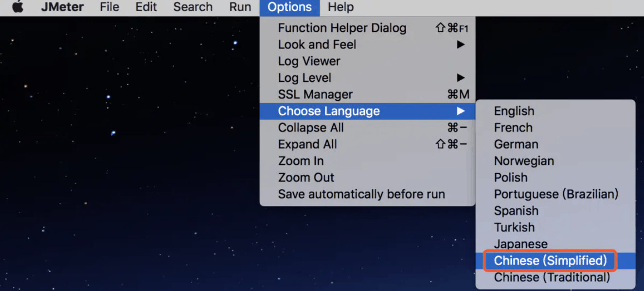This screenshot has height=291, width=644.
Task: Select Zoom Out from Options menu
Action: (x=367, y=178)
